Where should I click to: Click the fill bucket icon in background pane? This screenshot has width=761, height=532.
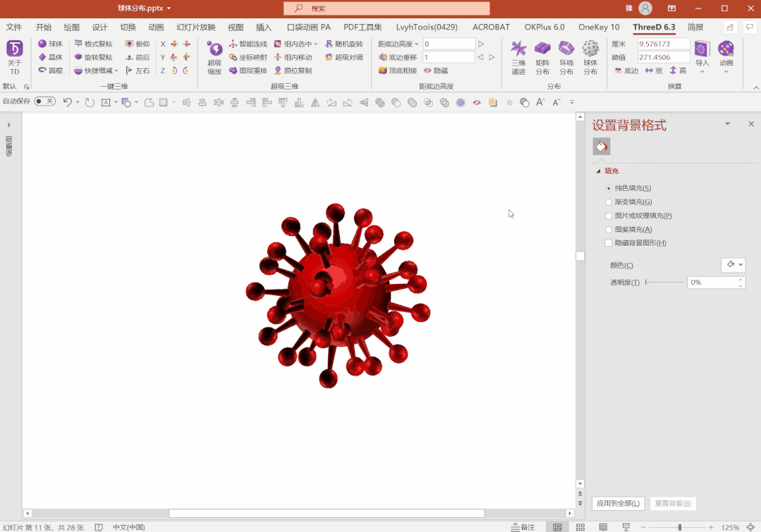point(602,146)
